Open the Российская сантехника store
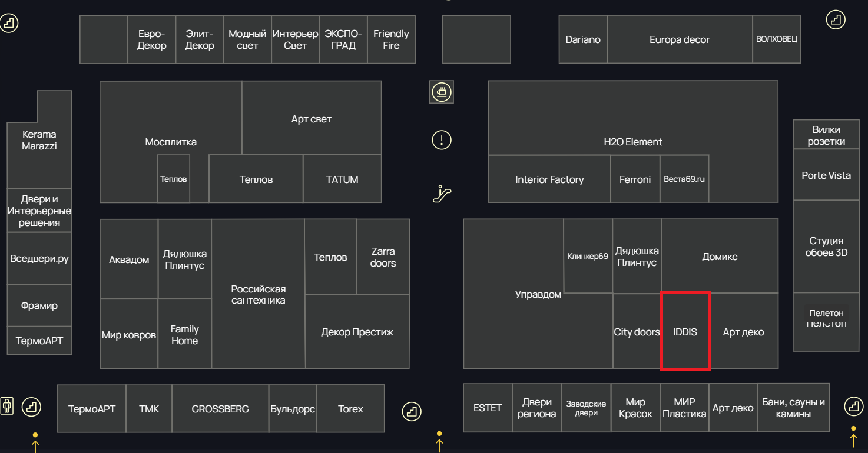The height and width of the screenshot is (453, 868). tap(258, 294)
